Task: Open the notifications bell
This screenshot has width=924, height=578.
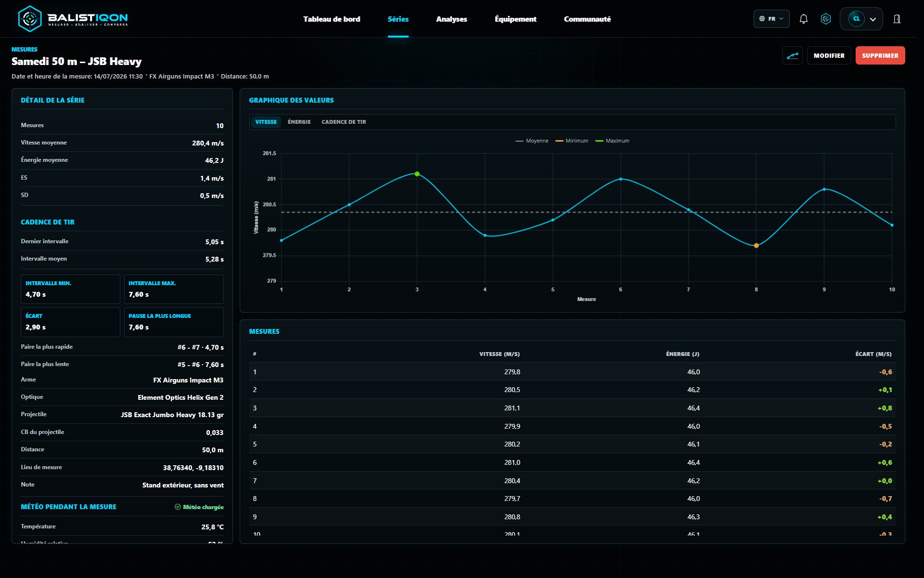Action: pos(803,19)
